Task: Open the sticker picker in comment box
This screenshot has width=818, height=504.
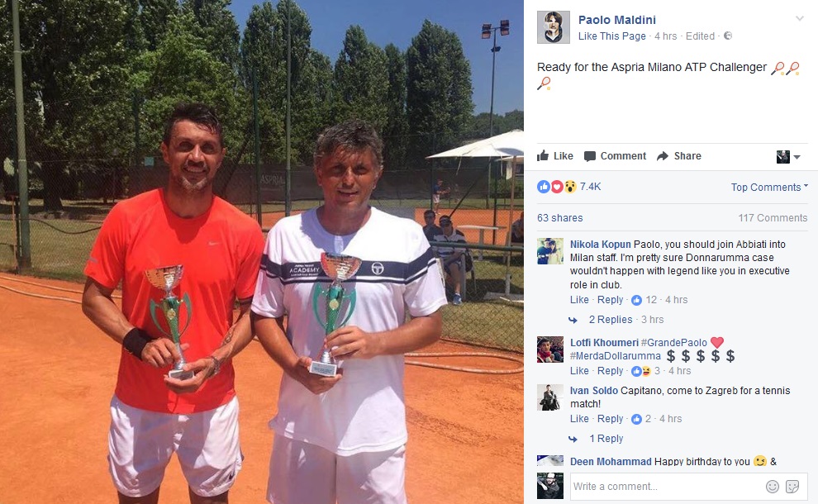Action: point(792,487)
